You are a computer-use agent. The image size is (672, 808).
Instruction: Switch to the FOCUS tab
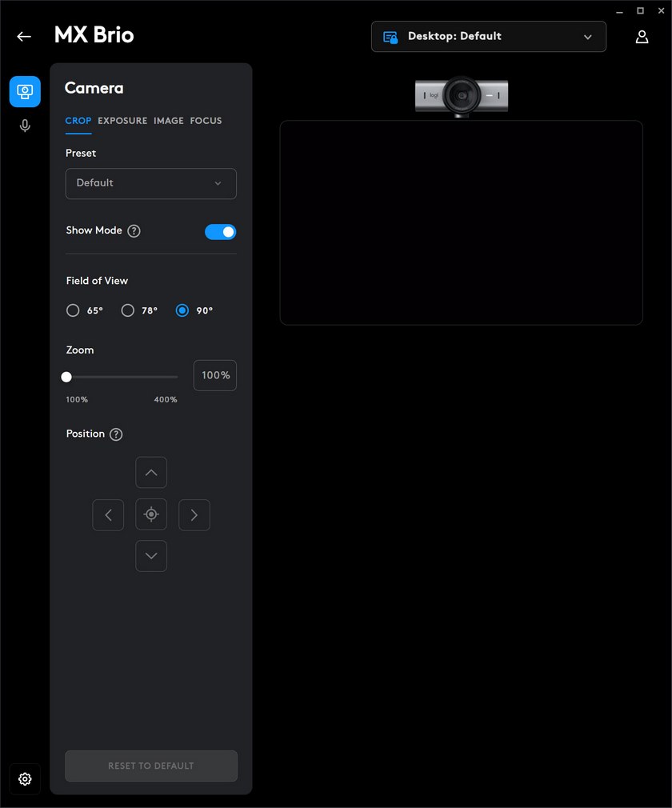click(x=206, y=121)
